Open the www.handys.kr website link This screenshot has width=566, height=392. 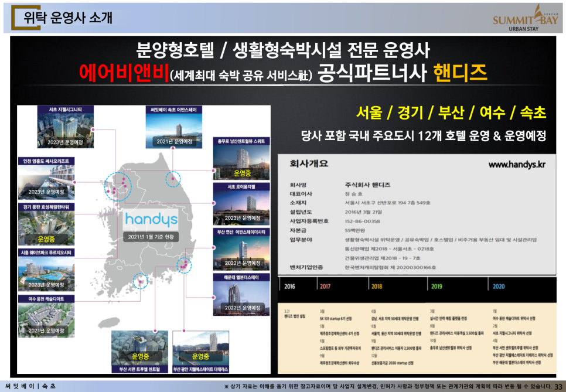coord(516,165)
